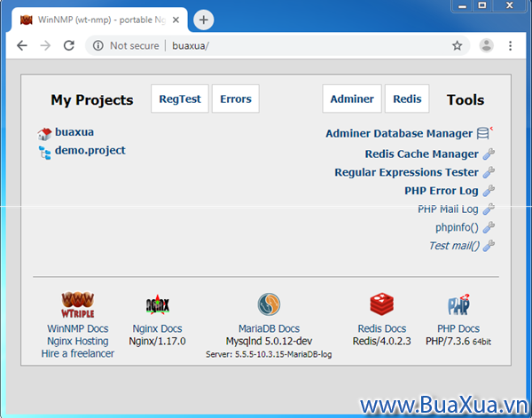Click the Mysqlnd 5.0.12-dev text
The image size is (532, 418).
(269, 341)
